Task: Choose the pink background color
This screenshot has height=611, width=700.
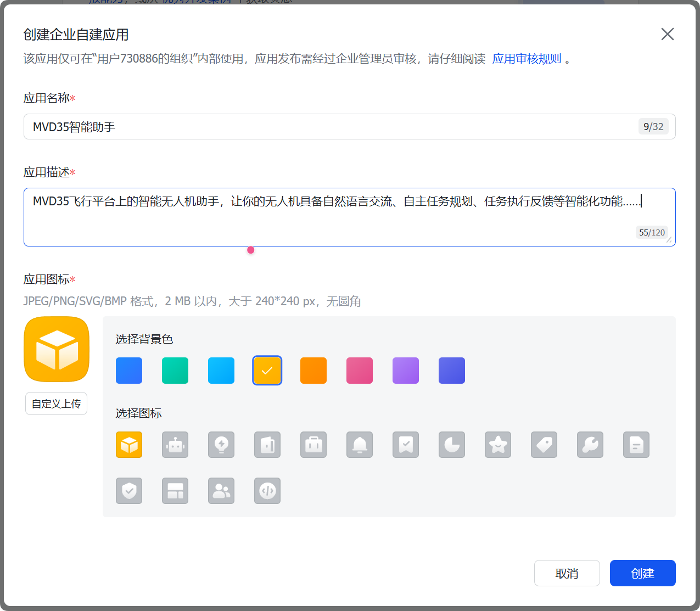Action: pyautogui.click(x=360, y=371)
